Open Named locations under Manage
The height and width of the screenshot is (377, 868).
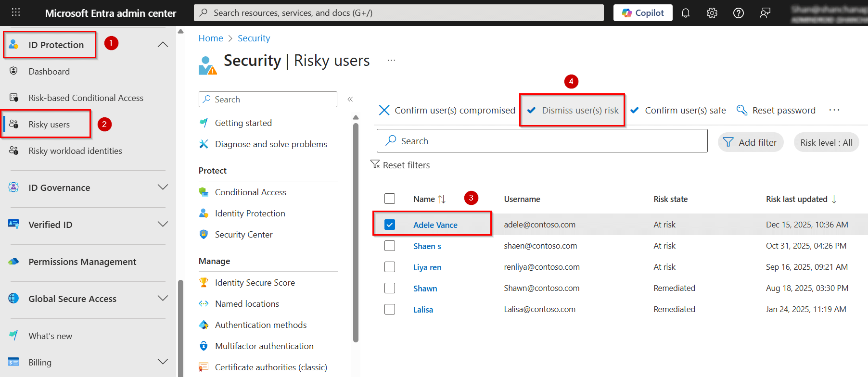coord(247,304)
